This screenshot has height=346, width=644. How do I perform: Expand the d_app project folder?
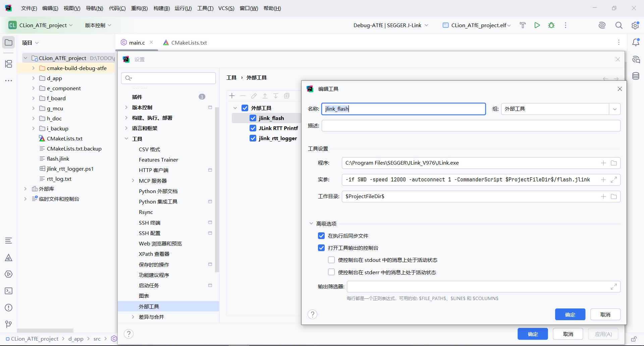(33, 78)
